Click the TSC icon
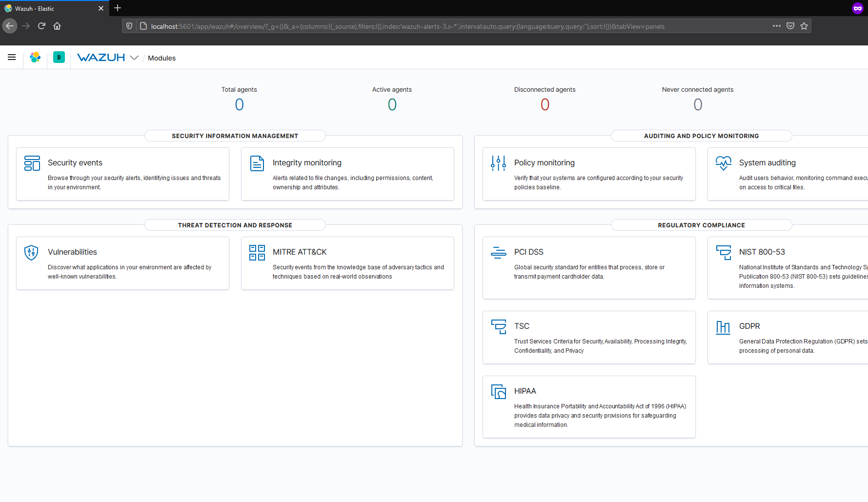This screenshot has height=502, width=868. (499, 327)
